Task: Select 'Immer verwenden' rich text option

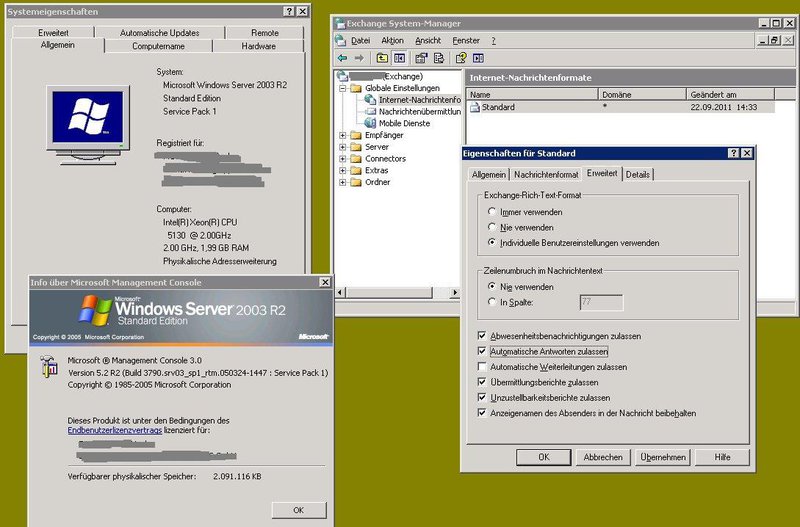Action: [x=492, y=211]
